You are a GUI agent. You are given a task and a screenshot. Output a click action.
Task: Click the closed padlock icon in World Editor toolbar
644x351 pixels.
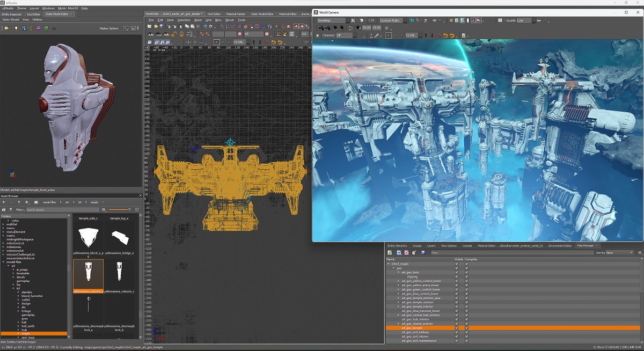pyautogui.click(x=181, y=34)
